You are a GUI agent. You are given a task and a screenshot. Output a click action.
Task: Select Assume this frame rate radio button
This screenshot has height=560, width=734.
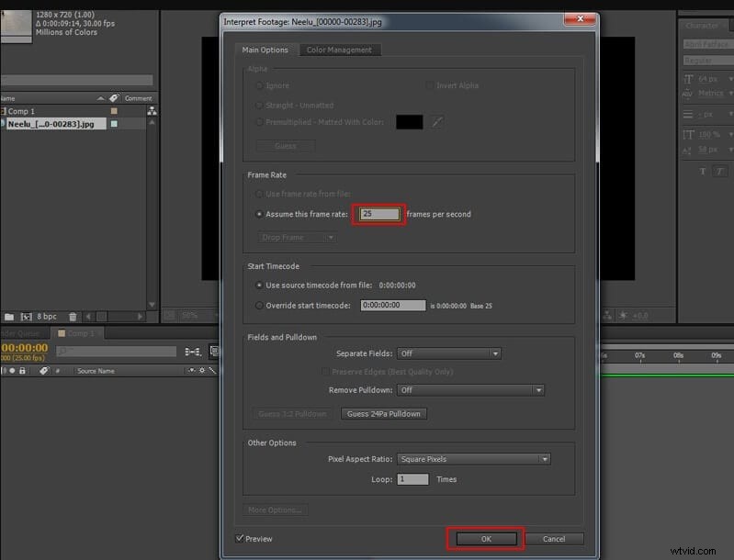[x=259, y=214]
